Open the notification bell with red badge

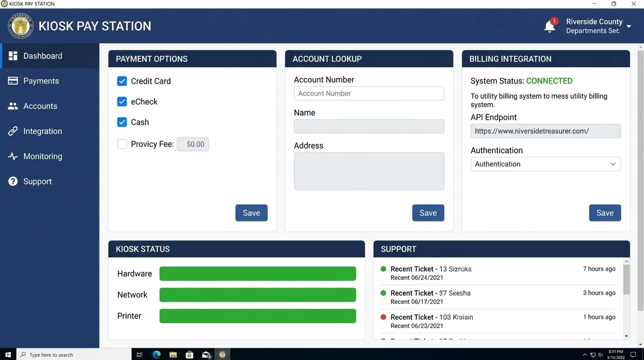click(550, 26)
